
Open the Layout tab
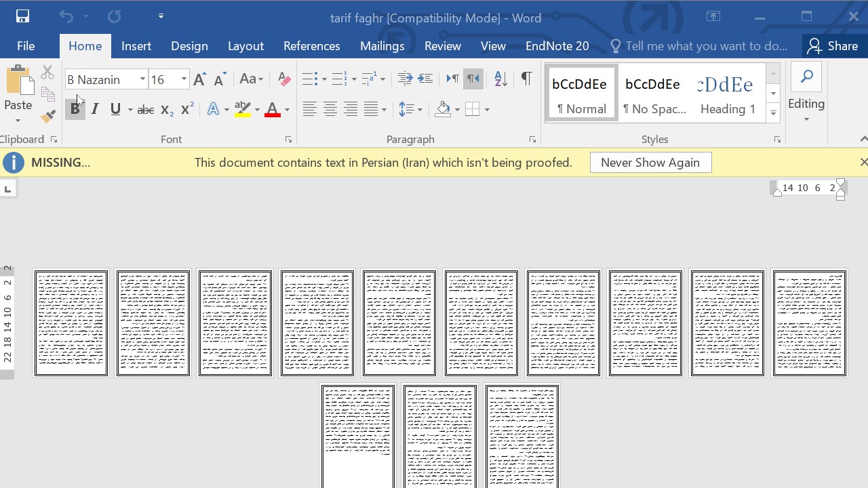(245, 46)
